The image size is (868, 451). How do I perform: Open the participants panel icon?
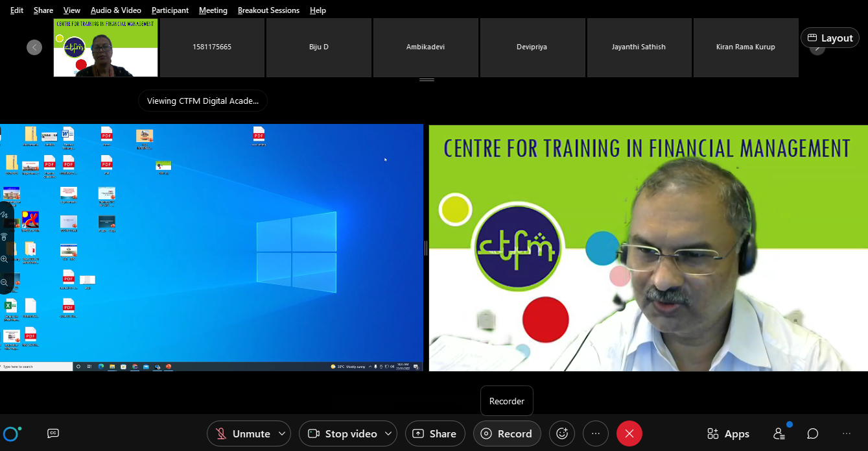coord(779,433)
